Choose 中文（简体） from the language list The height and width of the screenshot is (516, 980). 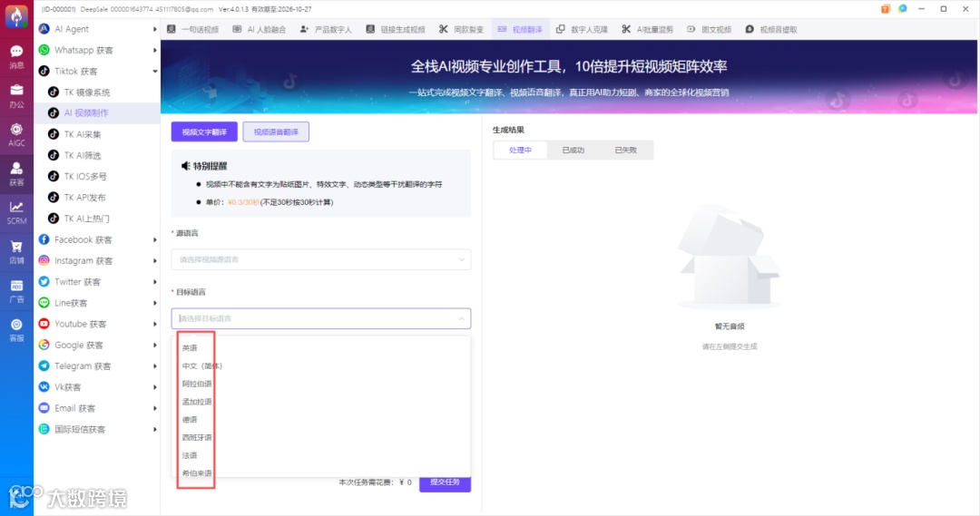201,366
